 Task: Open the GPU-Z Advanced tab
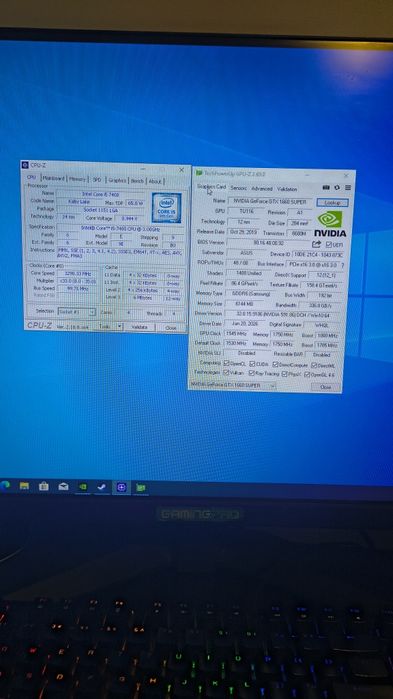click(262, 189)
